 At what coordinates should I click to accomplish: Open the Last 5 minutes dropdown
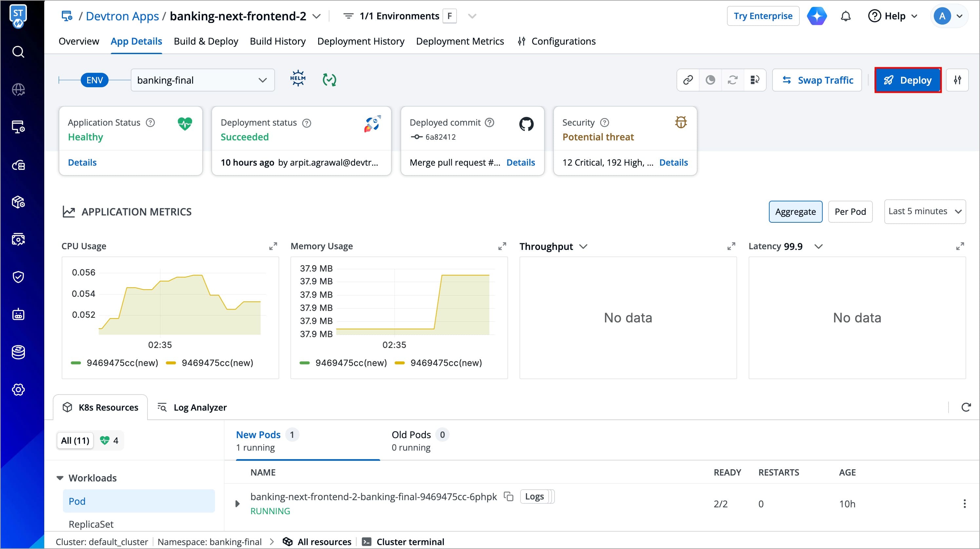click(x=925, y=211)
